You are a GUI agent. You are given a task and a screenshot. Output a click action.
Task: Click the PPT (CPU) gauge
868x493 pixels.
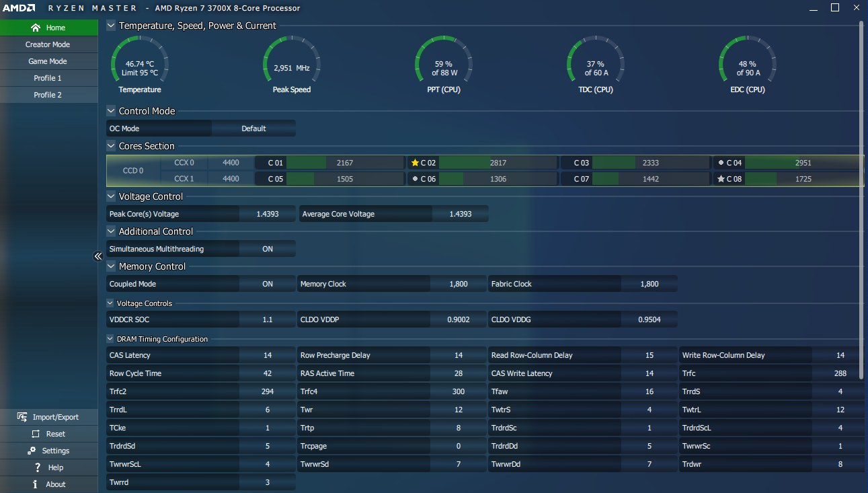[x=444, y=64]
